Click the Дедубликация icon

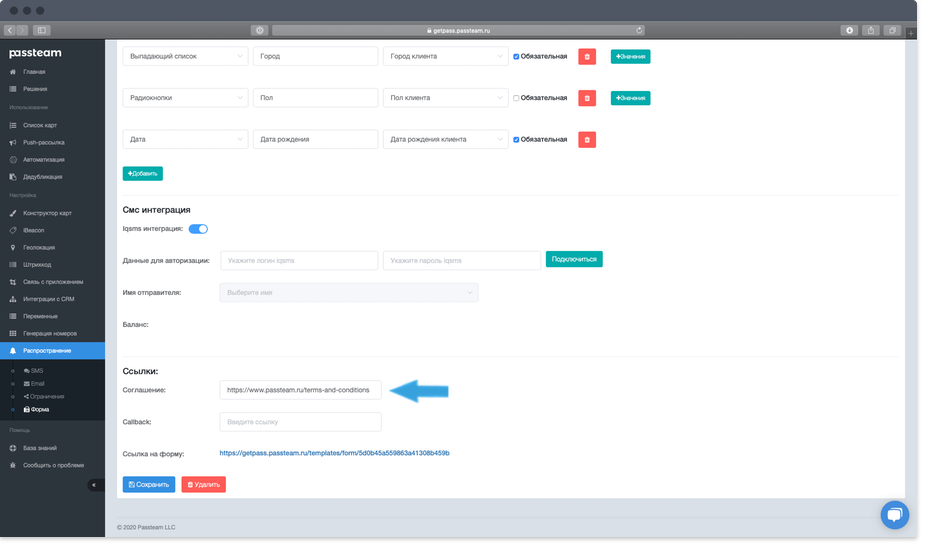pos(13,177)
